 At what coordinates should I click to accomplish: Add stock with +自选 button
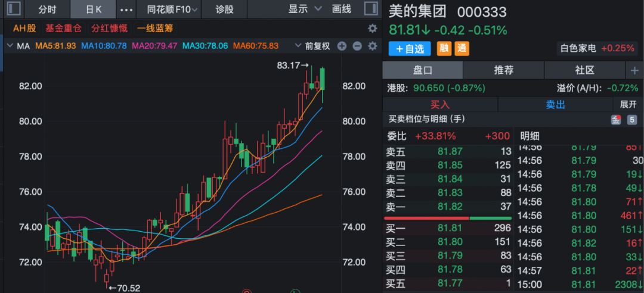(x=410, y=49)
